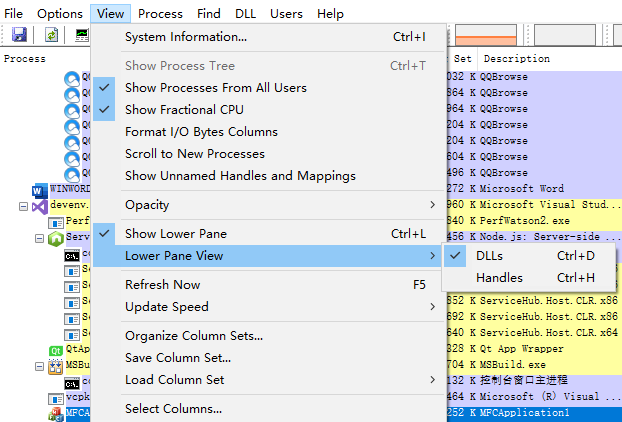622x422 pixels.
Task: Toggle Show Fractional CPU option
Action: click(x=268, y=110)
